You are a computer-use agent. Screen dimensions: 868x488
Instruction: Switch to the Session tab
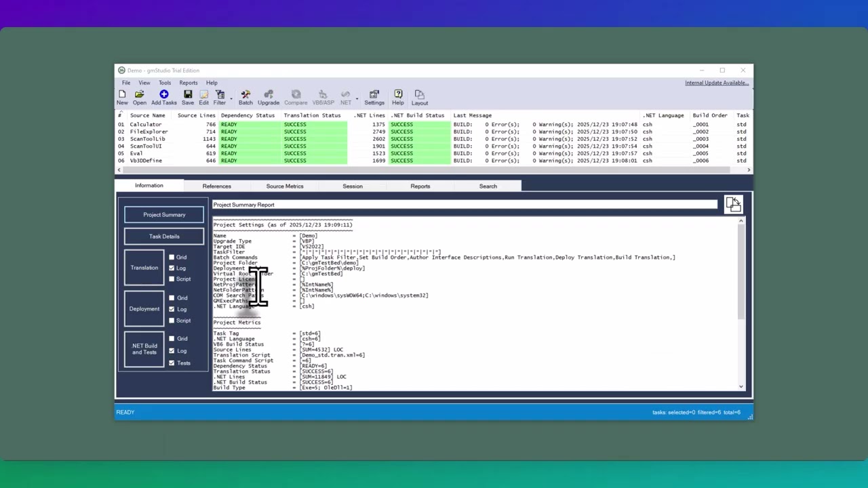point(353,186)
